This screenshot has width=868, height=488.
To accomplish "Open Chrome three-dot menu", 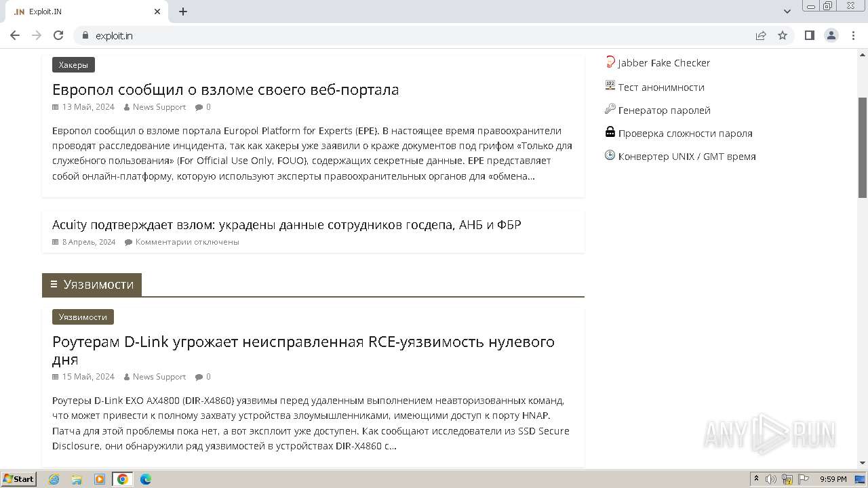I will 854,35.
